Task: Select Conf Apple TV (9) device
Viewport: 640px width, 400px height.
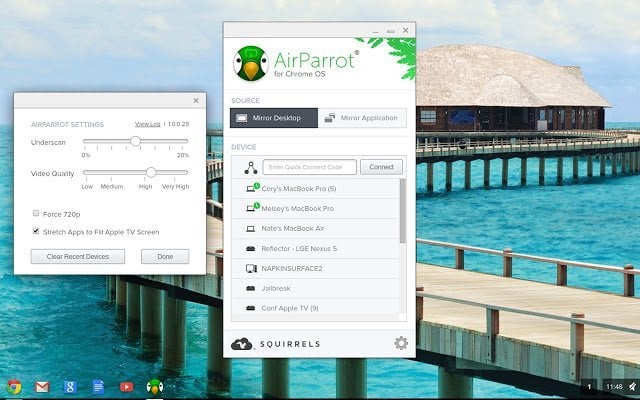Action: pos(316,309)
